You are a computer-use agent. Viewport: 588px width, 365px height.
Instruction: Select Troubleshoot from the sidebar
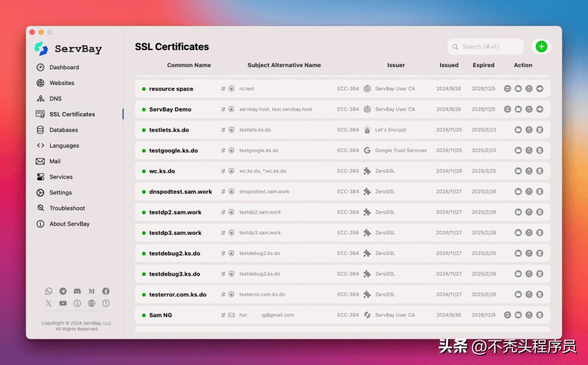coord(67,208)
